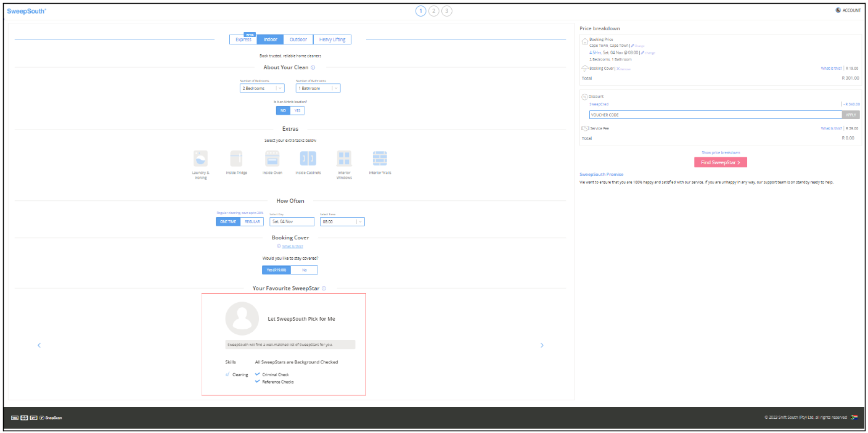Screen dimensions: 868x433
Task: Open the Number of Bedrooms dropdown
Action: pos(262,88)
